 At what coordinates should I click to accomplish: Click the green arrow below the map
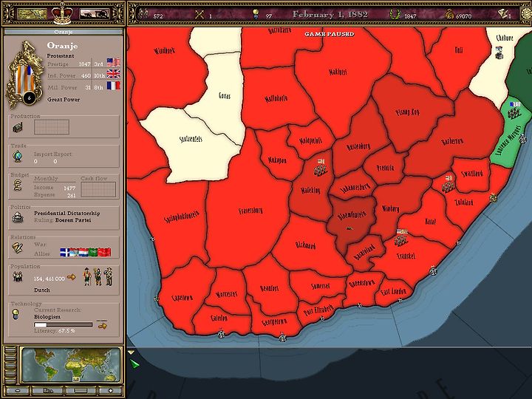134,364
